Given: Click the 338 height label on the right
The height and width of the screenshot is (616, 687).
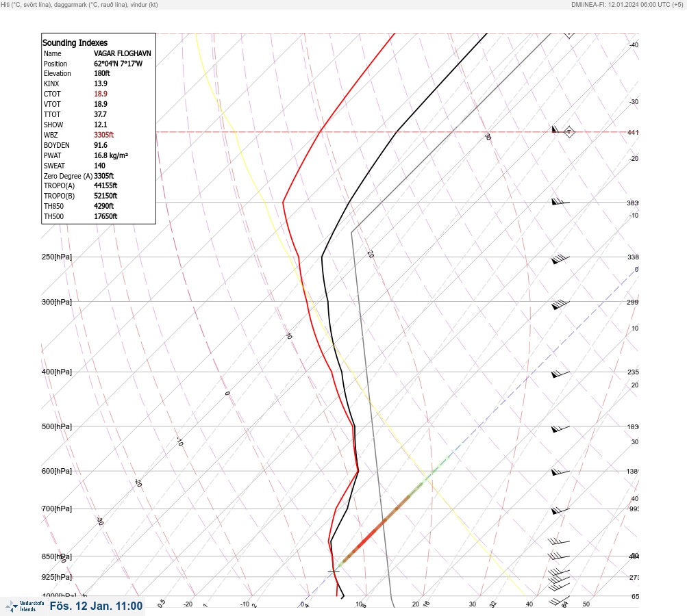Looking at the screenshot, I should point(633,257).
